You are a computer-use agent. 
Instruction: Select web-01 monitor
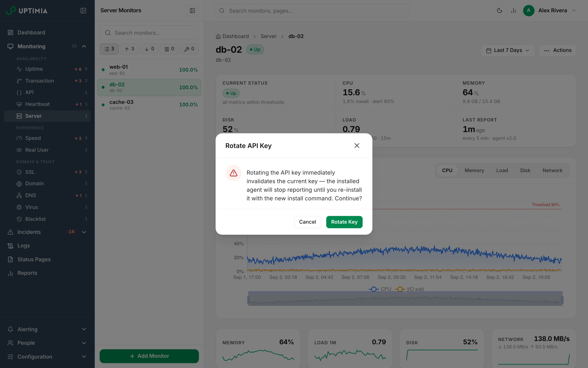click(149, 70)
